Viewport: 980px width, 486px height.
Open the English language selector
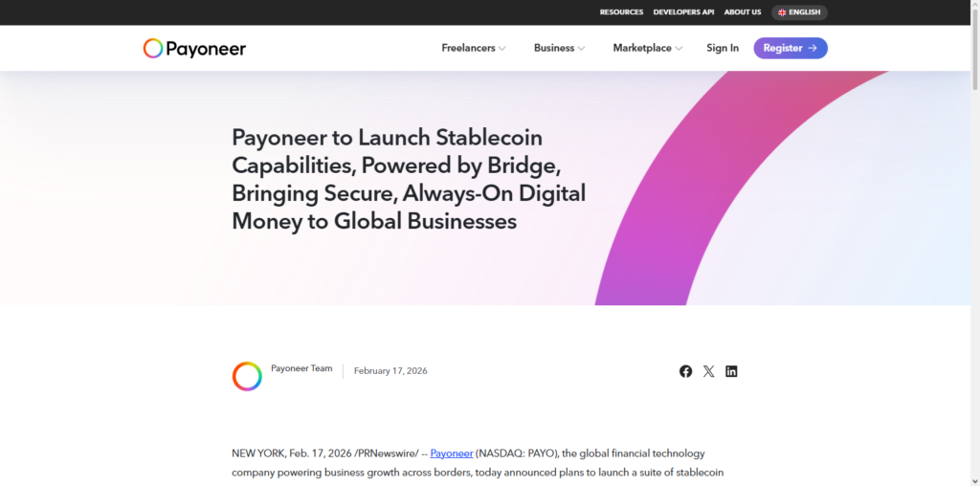coord(799,12)
